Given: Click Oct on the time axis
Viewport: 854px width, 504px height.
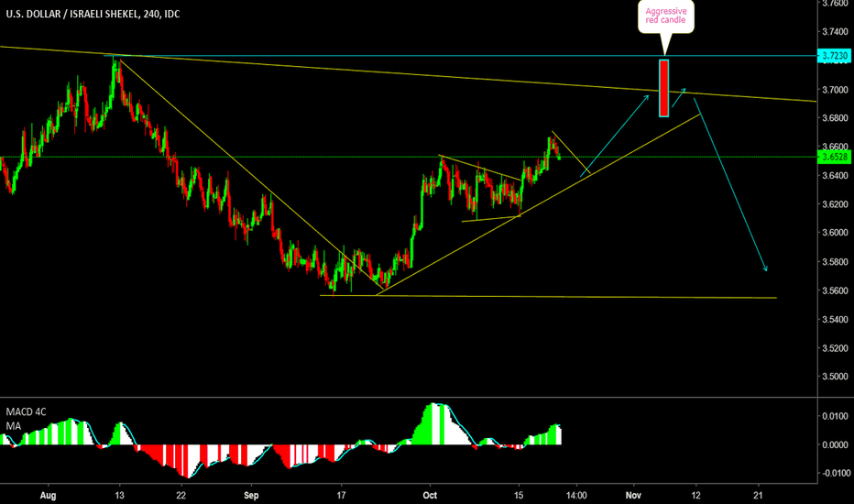Looking at the screenshot, I should pyautogui.click(x=431, y=495).
